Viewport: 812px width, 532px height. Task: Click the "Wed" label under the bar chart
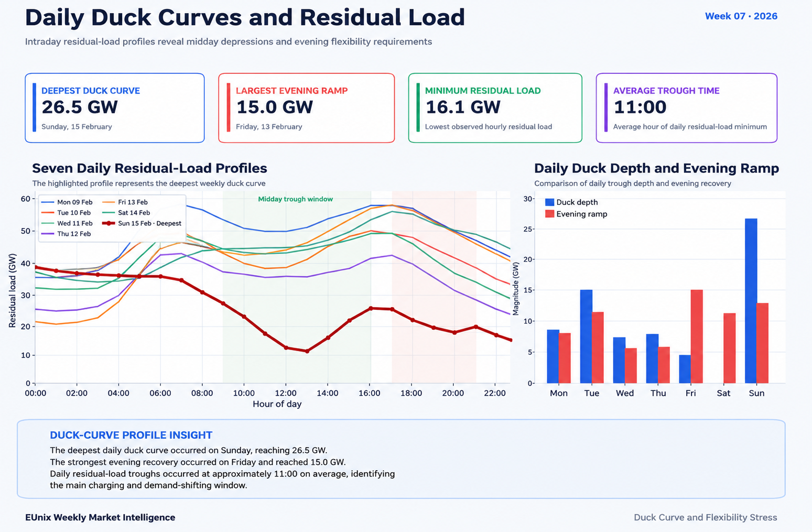coord(625,393)
